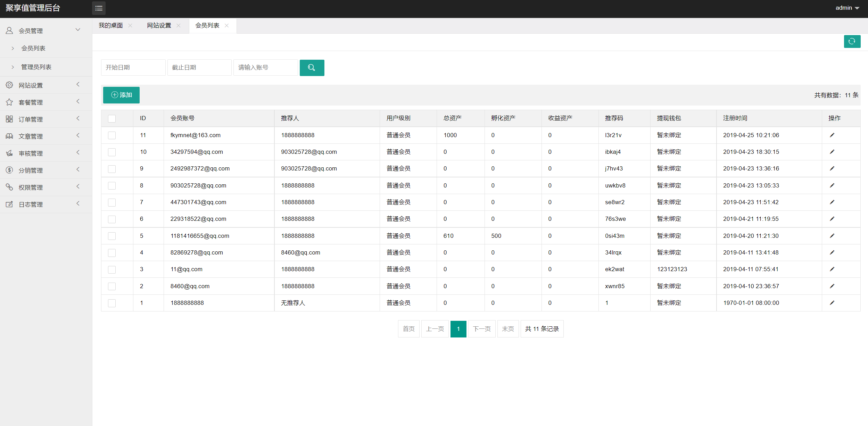Click edit pencil for 1888888888 account row
This screenshot has height=426, width=868.
(x=832, y=303)
